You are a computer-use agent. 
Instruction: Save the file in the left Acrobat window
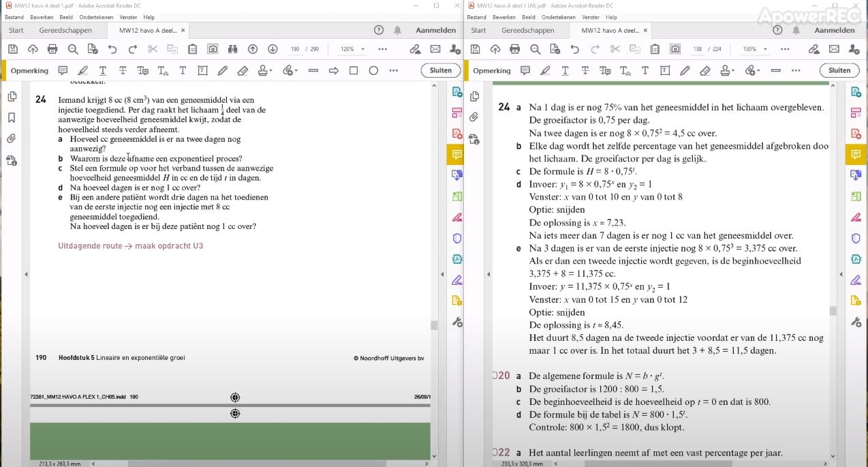click(13, 49)
